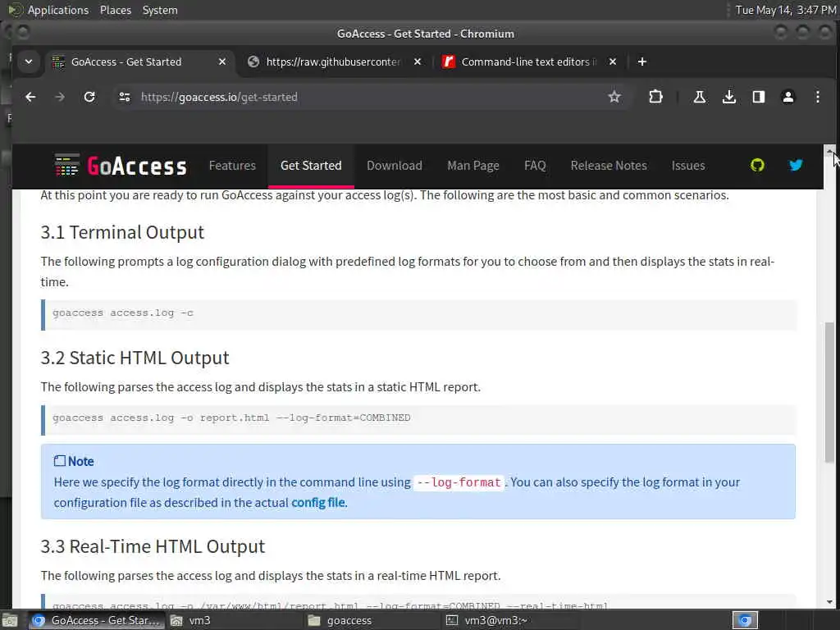Click the browser forward arrow

pyautogui.click(x=60, y=97)
